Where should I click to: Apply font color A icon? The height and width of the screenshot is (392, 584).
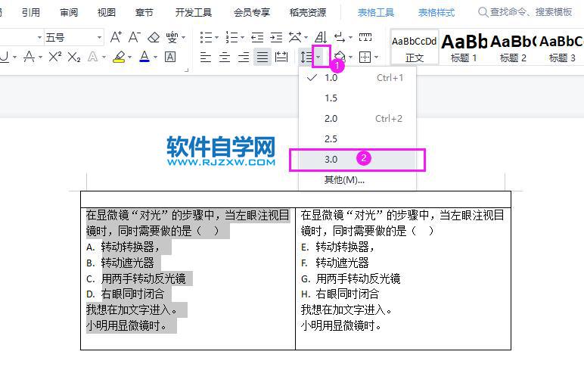pyautogui.click(x=144, y=57)
